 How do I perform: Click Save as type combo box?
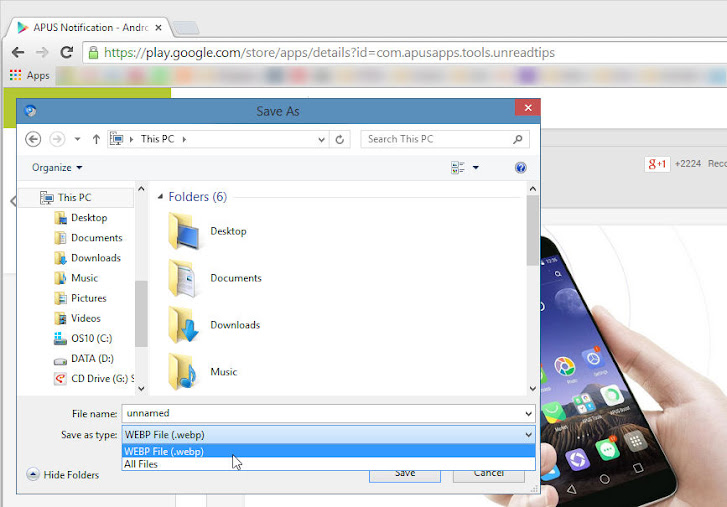(328, 435)
